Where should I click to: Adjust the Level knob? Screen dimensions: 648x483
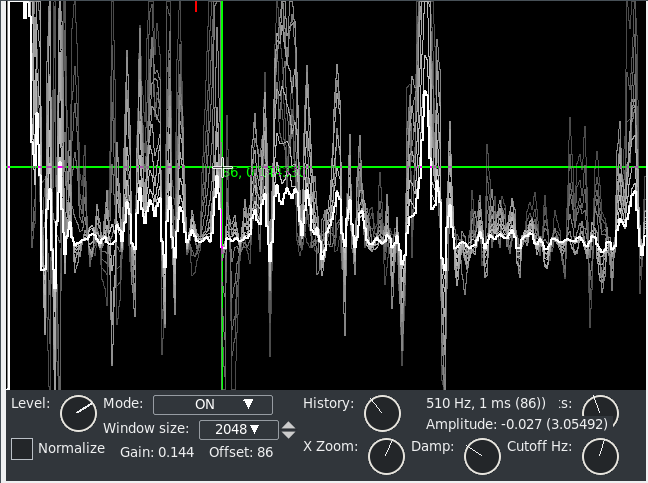(x=77, y=412)
